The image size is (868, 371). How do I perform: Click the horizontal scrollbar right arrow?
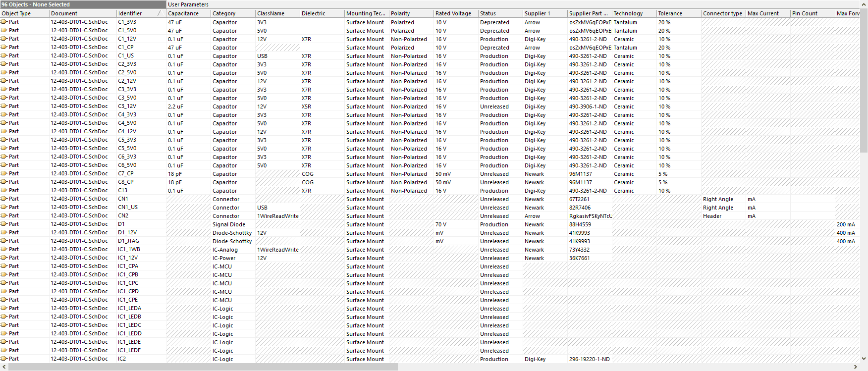[855, 367]
